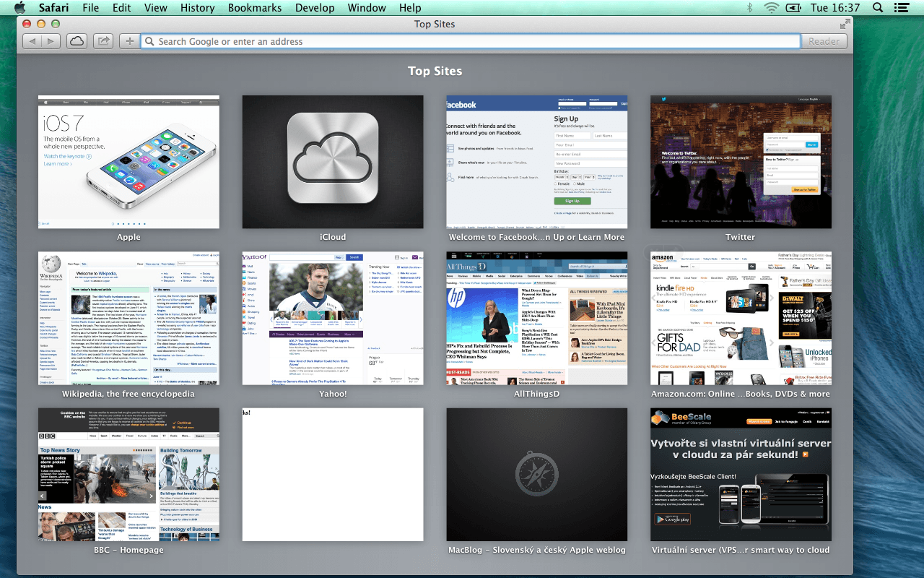Open the Window menu
Viewport: 924px width, 578px height.
pos(367,8)
